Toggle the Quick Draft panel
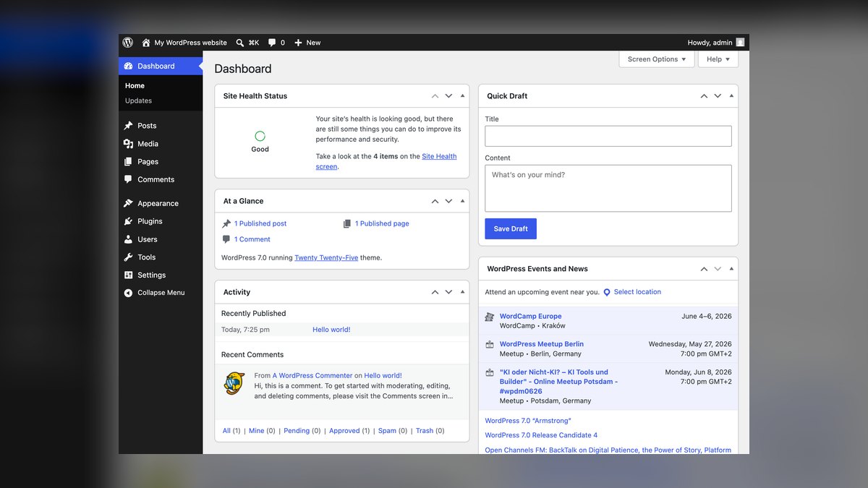The image size is (868, 488). pyautogui.click(x=731, y=96)
